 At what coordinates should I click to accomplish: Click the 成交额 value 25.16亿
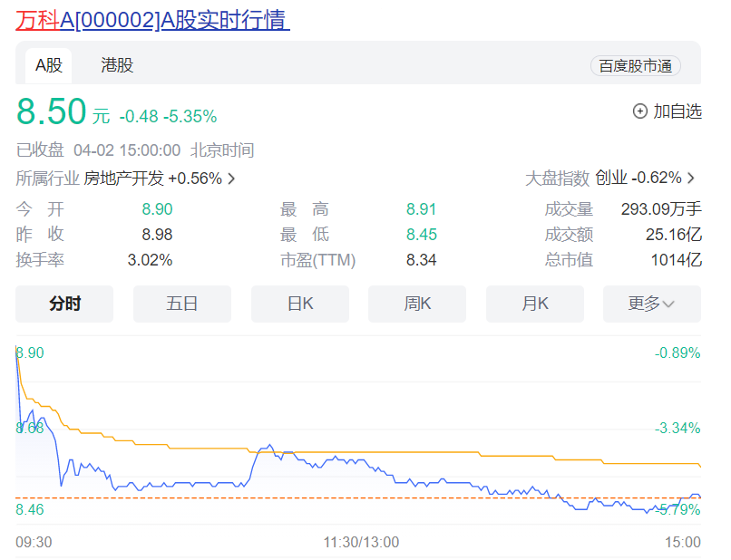click(674, 235)
